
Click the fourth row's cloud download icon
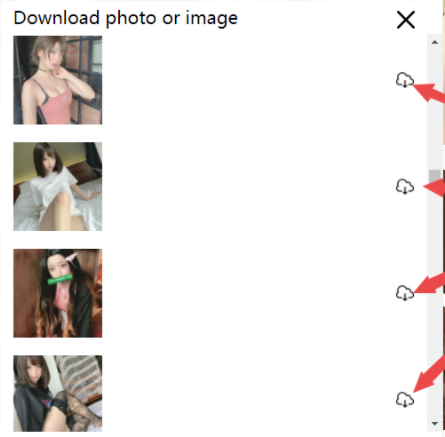click(x=405, y=399)
